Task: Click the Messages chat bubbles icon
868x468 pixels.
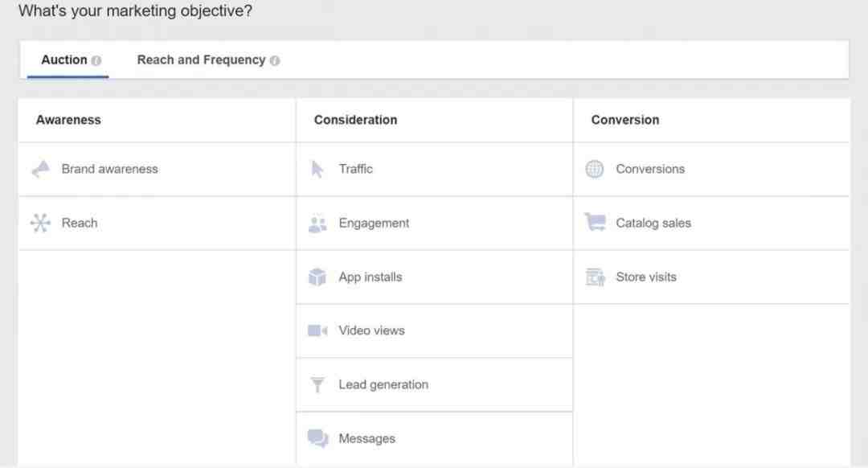Action: coord(317,439)
